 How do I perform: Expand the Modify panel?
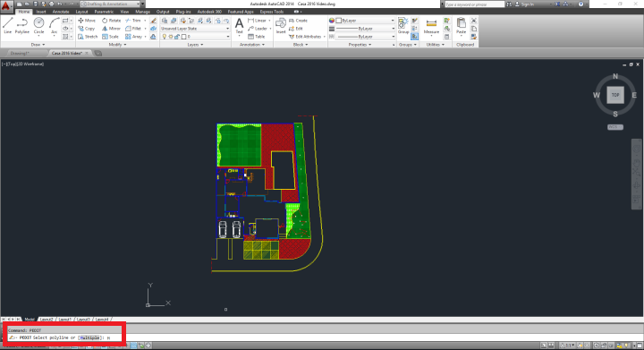click(117, 45)
